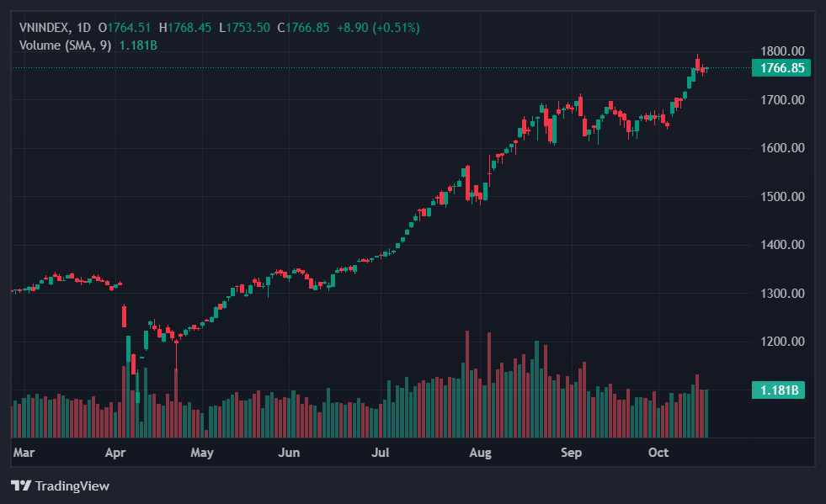This screenshot has width=826, height=504.
Task: Select the 1200.00 price scale label
Action: pyautogui.click(x=782, y=342)
